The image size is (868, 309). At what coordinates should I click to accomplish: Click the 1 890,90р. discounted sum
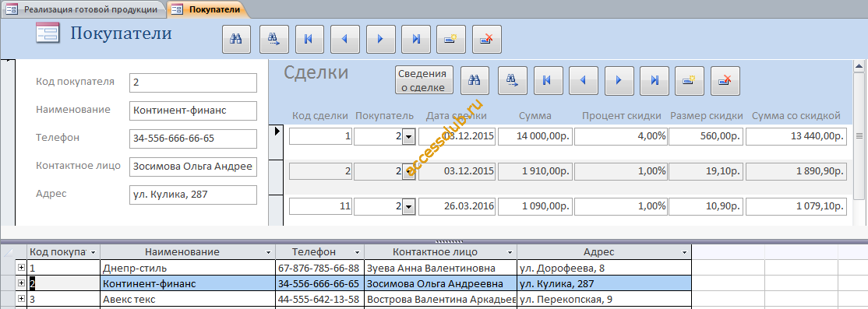tap(796, 171)
